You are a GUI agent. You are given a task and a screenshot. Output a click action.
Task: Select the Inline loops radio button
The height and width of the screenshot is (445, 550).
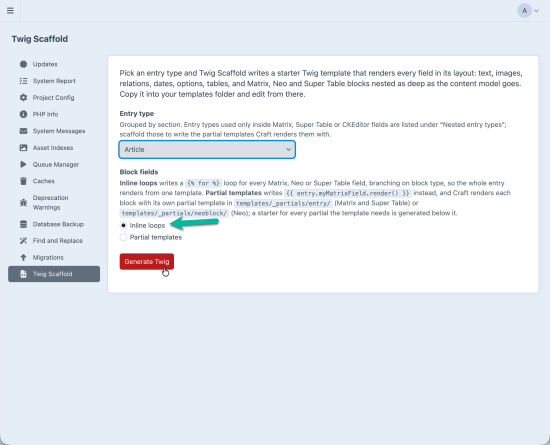[123, 225]
